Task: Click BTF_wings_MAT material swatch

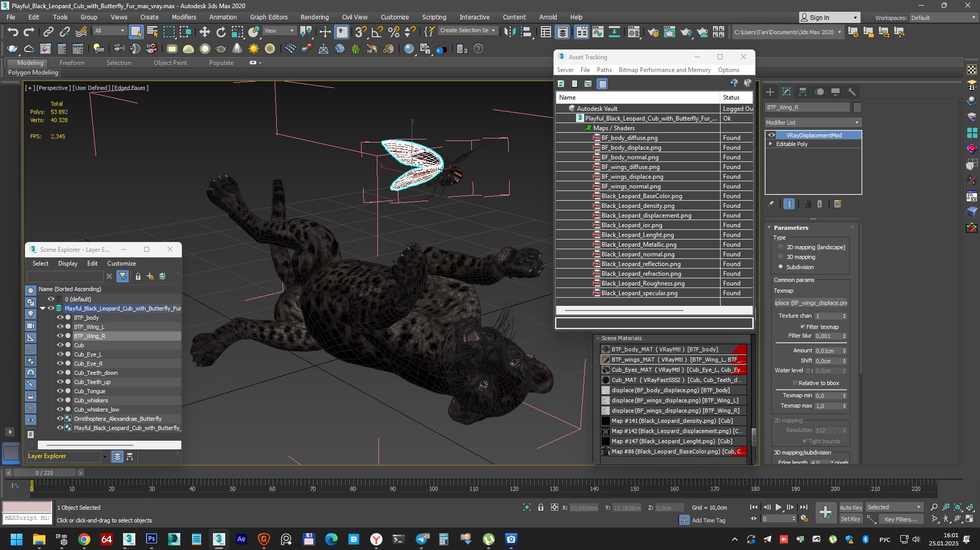Action: (x=606, y=360)
